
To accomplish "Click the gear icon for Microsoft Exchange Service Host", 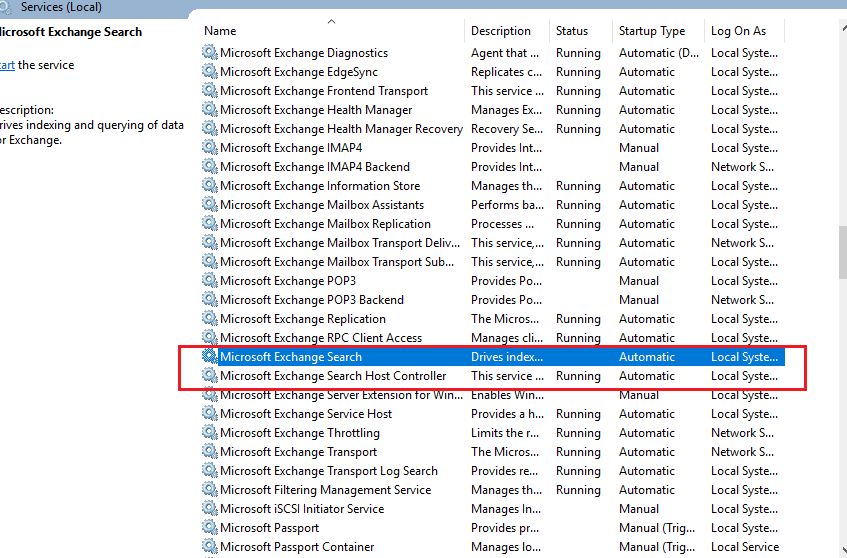I will coord(210,413).
